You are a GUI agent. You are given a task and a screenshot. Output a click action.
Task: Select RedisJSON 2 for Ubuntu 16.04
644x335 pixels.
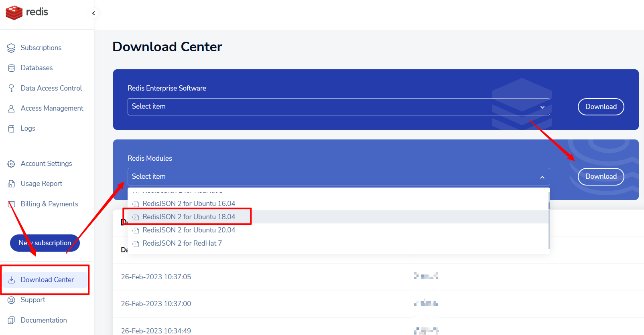[189, 204]
